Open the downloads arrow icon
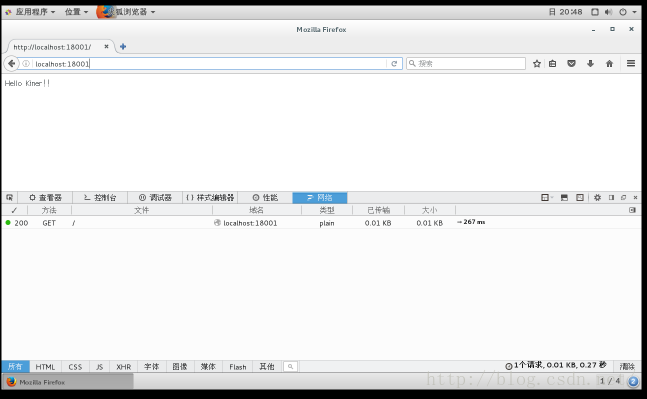647x399 pixels. pos(590,64)
